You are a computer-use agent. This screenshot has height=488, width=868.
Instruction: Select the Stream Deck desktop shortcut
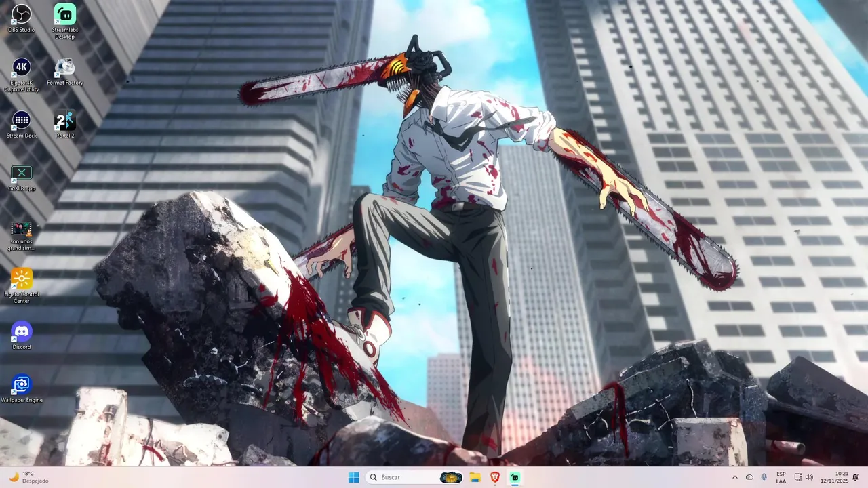[x=22, y=124]
